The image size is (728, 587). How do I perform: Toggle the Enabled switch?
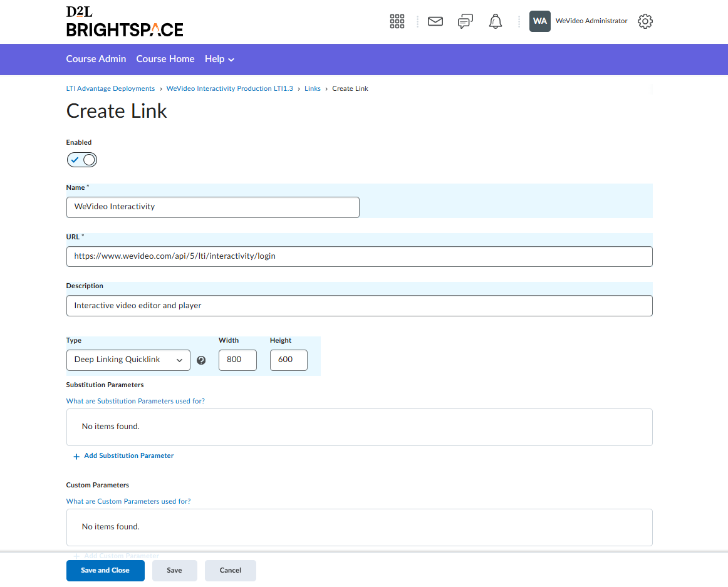click(x=81, y=160)
